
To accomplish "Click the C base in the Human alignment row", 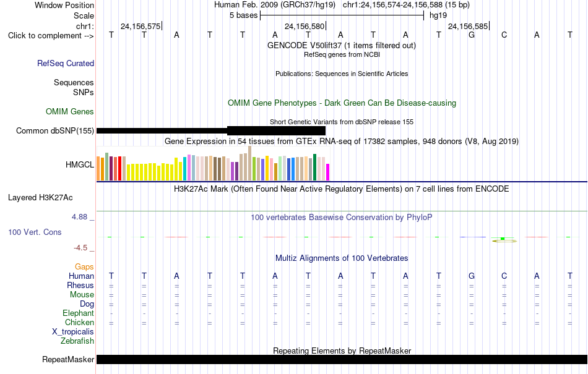I will click(504, 276).
